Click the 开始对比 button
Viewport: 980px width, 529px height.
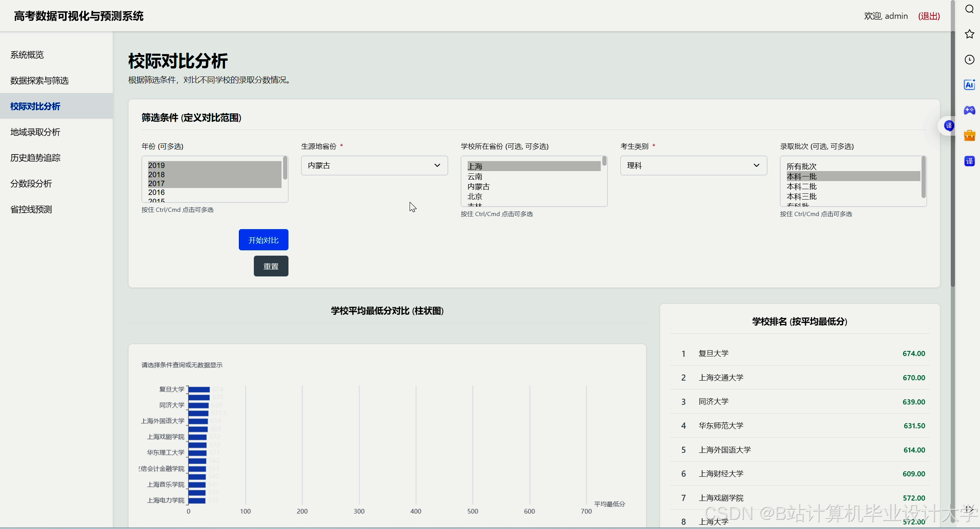(263, 240)
